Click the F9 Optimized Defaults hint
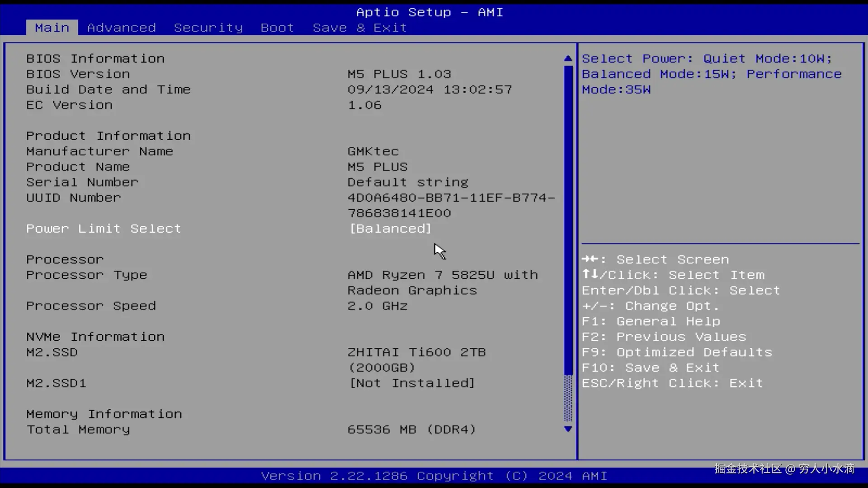 [x=676, y=352]
